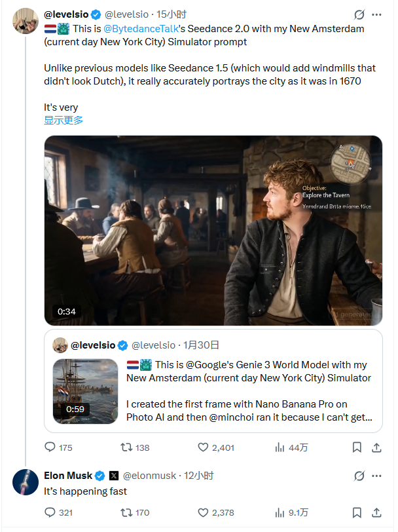Like the levelsio tweet with 2,401 likes
Screen dimensions: 398x532
click(203, 447)
